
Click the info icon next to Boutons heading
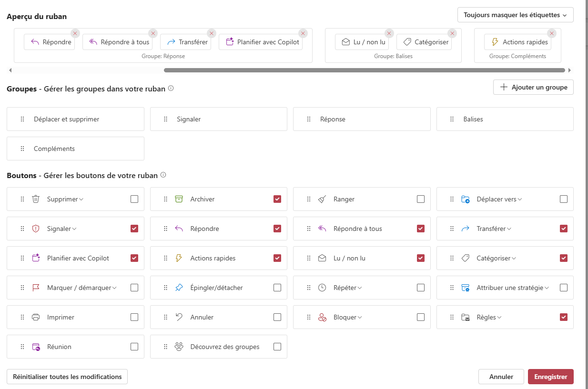163,175
